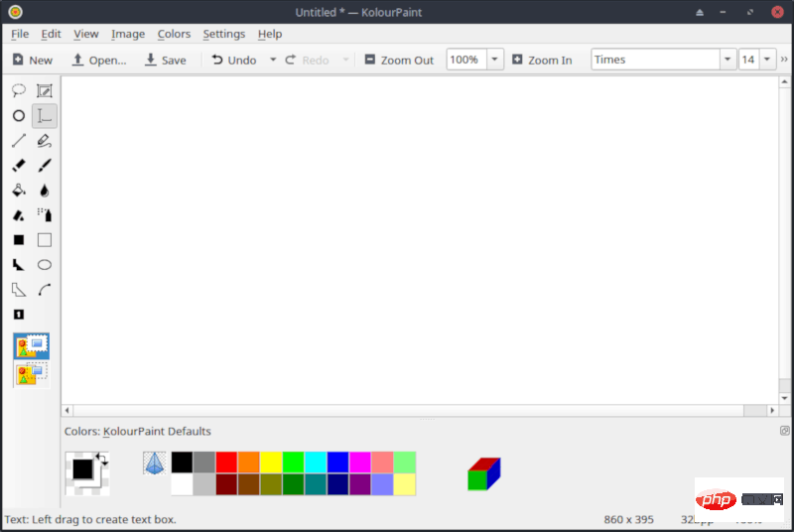
Task: Open the Colors menu
Action: click(174, 34)
